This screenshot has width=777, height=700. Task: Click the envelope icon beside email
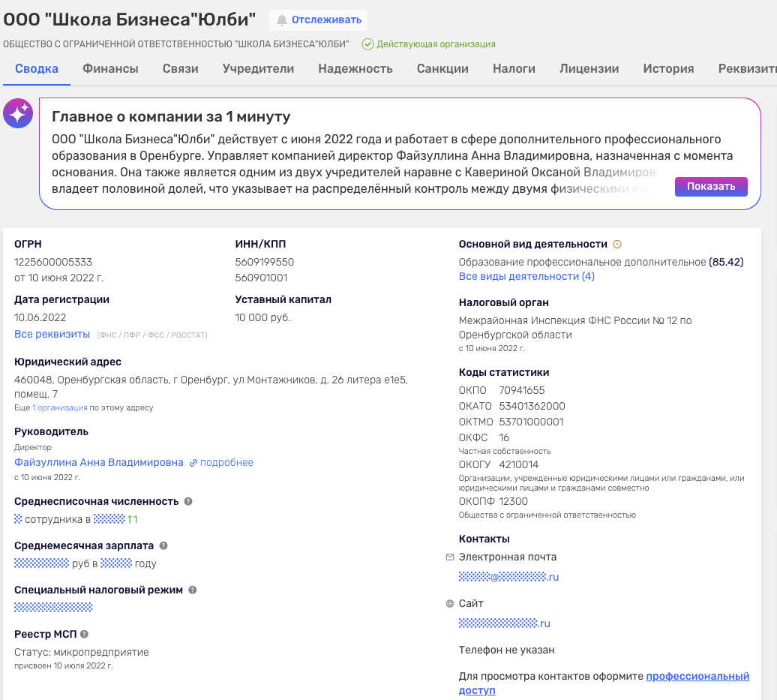pyautogui.click(x=450, y=557)
